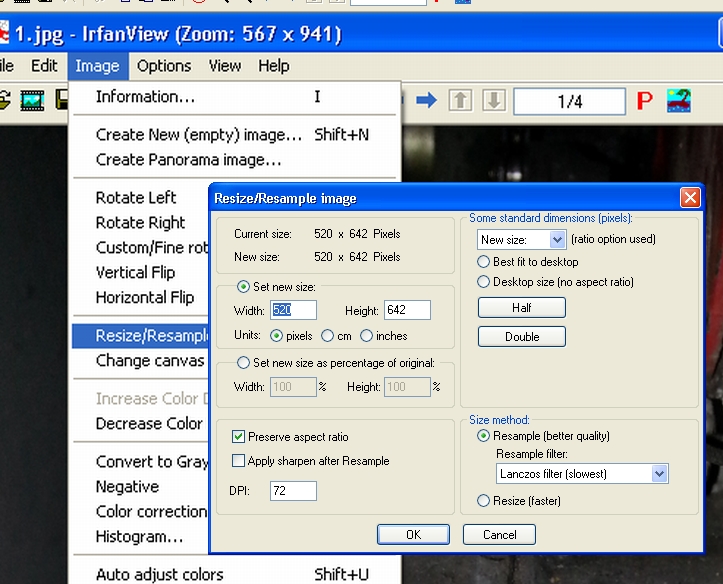Click the red P properties icon

[x=645, y=100]
